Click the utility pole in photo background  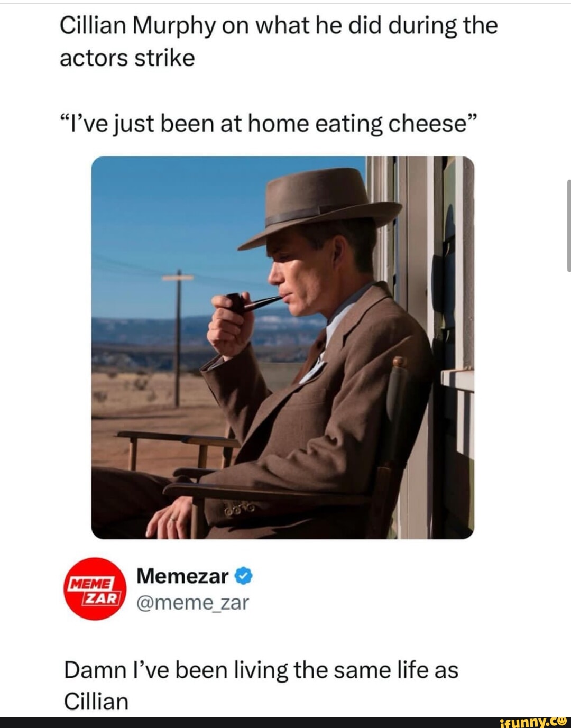(178, 338)
